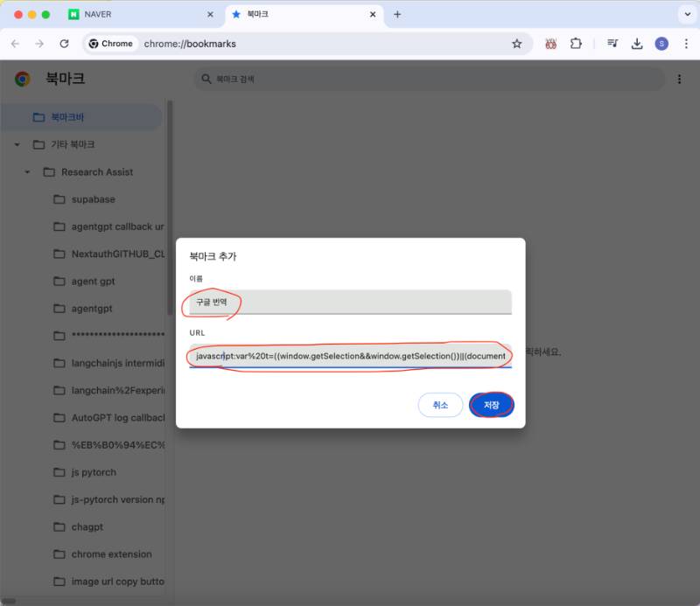700x606 pixels.
Task: Go back with the back arrow
Action: pyautogui.click(x=15, y=44)
